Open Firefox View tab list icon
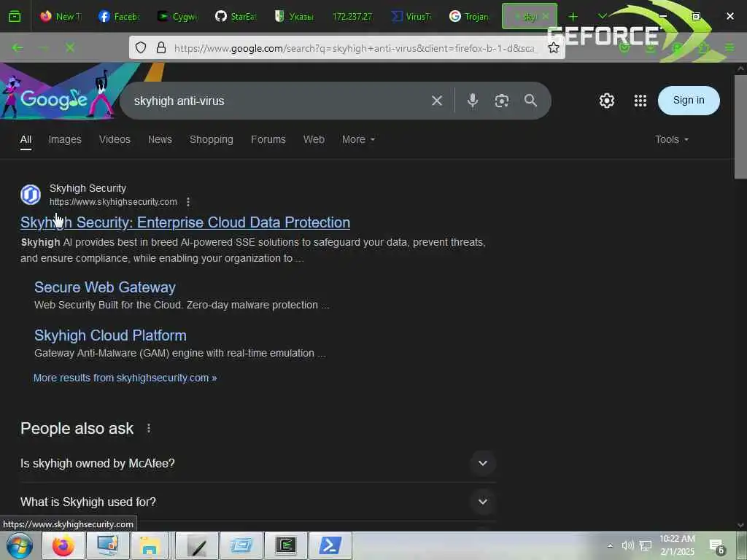The height and width of the screenshot is (560, 747). point(15,16)
